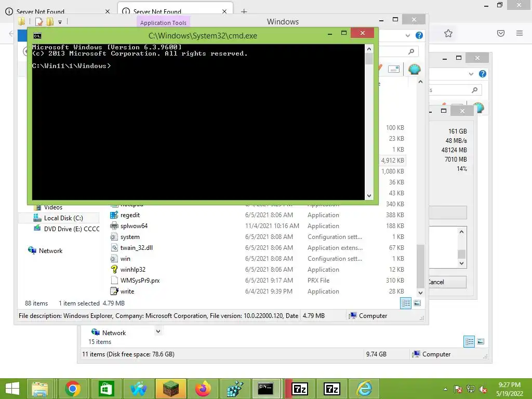Open Firefox Pocket icon
The height and width of the screenshot is (399, 532).
click(501, 33)
